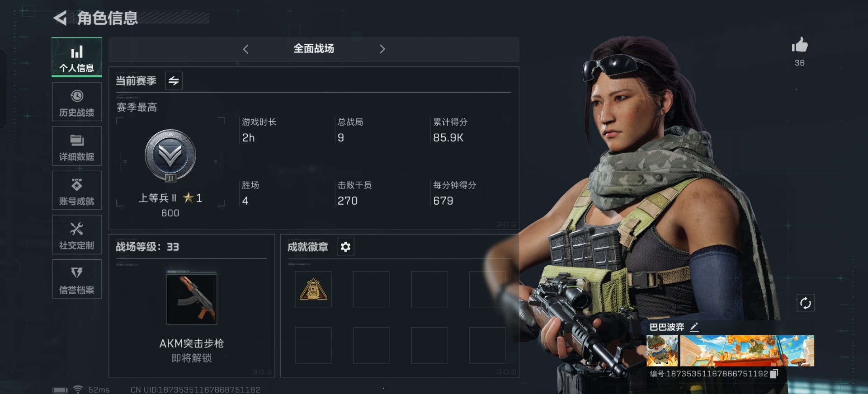Copy the player ID number icon
This screenshot has height=394, width=868.
pyautogui.click(x=774, y=374)
